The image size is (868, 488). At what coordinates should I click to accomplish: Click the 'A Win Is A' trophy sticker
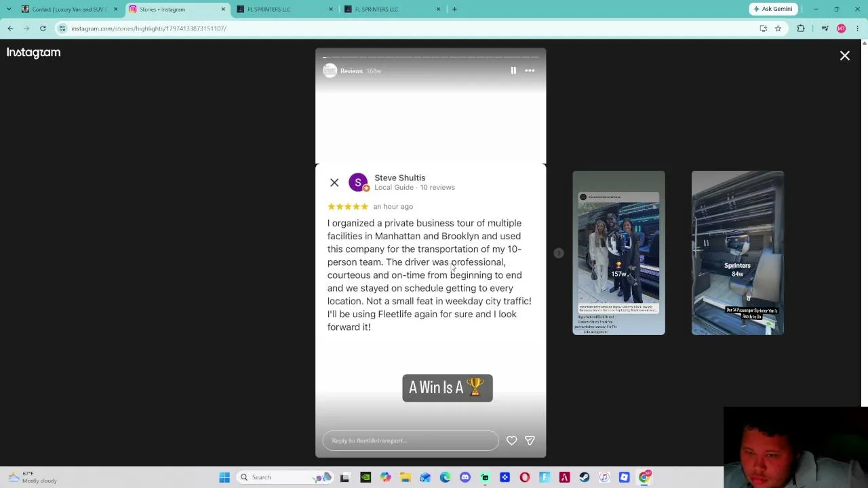[448, 388]
